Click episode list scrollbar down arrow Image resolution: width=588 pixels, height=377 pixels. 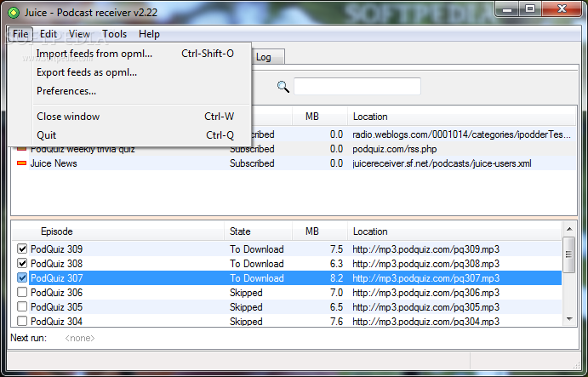point(569,319)
